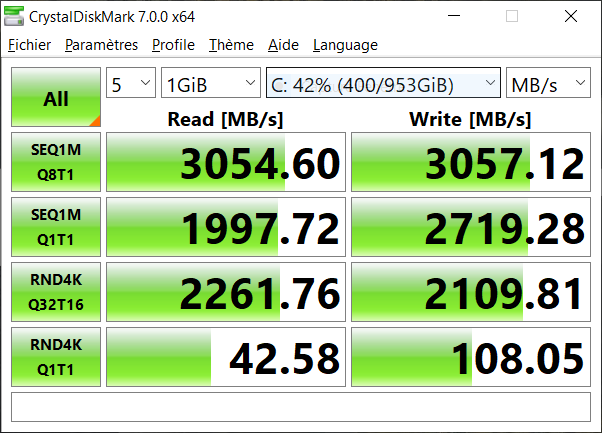The height and width of the screenshot is (433, 602).
Task: Select the RND4K Q32T16 write value 2109.81
Action: pyautogui.click(x=471, y=292)
